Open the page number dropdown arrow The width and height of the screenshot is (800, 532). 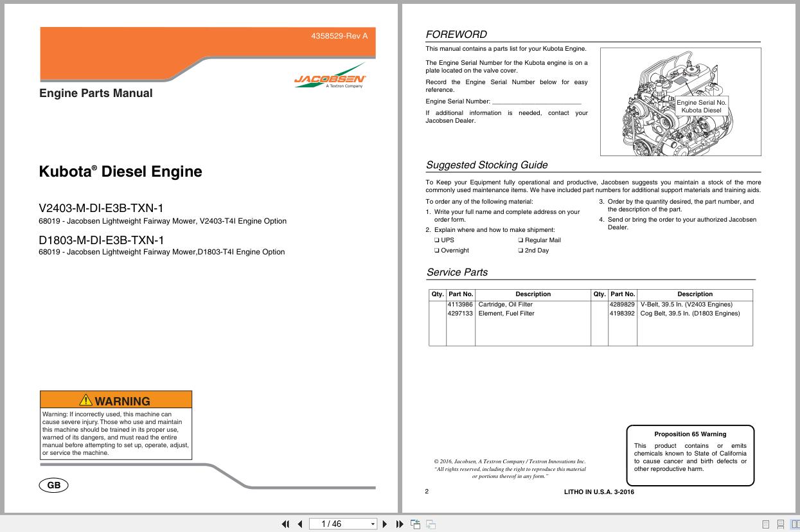[x=373, y=524]
